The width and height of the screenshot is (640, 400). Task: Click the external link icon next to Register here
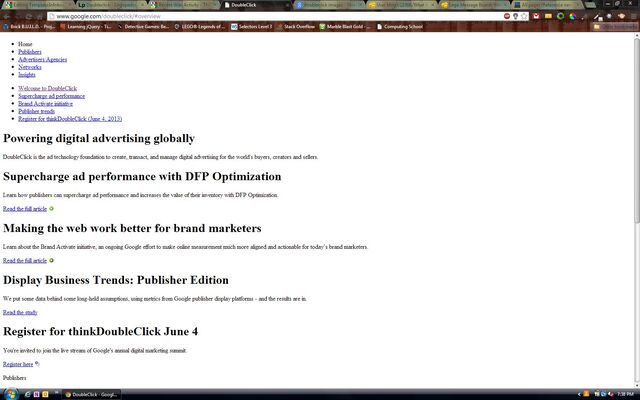tap(37, 363)
